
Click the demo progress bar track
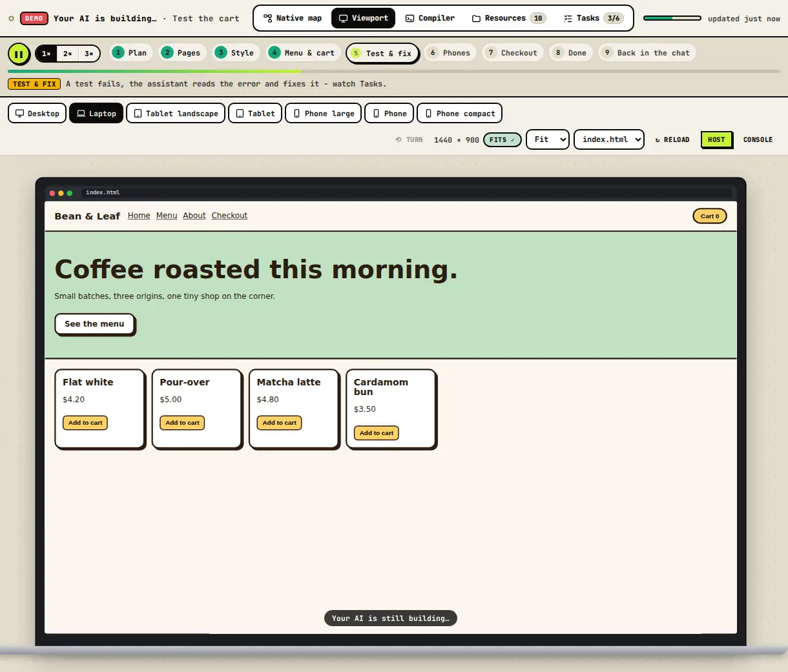[x=394, y=71]
